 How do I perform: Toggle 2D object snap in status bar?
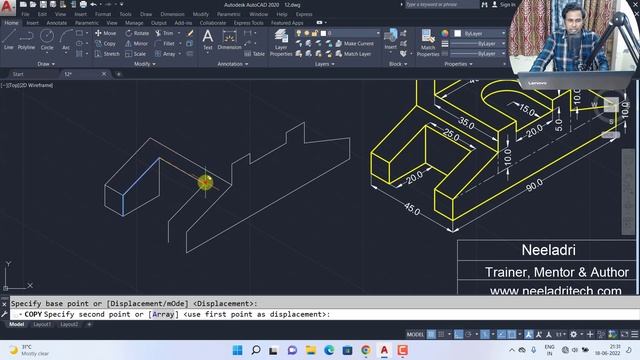click(511, 334)
